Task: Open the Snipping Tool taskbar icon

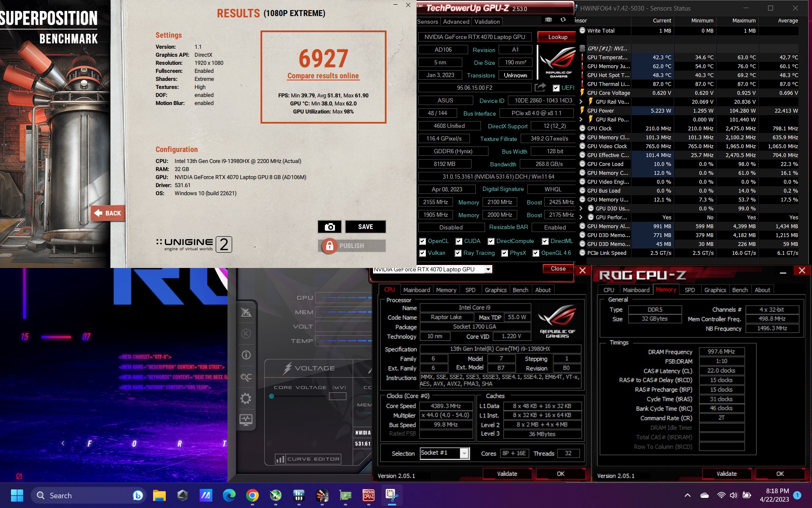Action: [392, 495]
